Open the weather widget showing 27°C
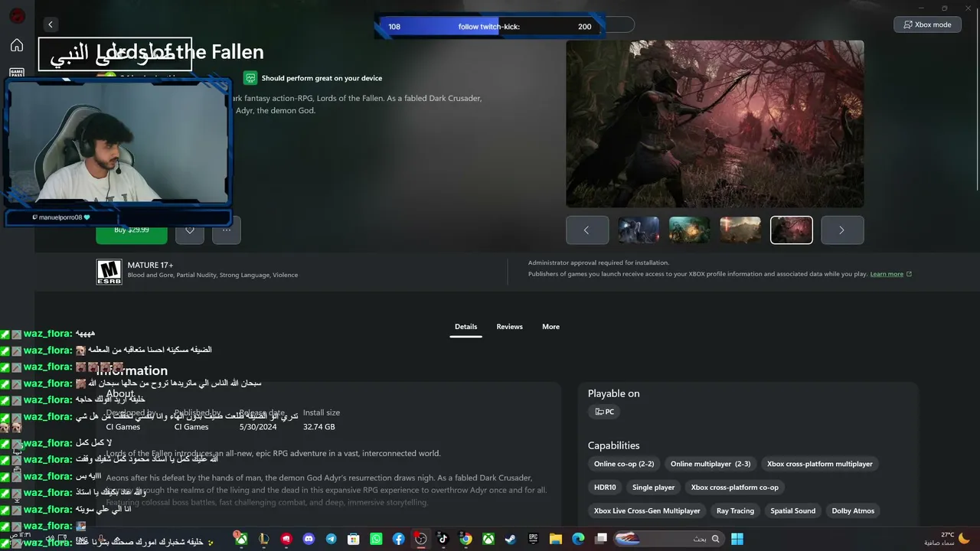Screen dimensions: 980x551 click(x=948, y=539)
